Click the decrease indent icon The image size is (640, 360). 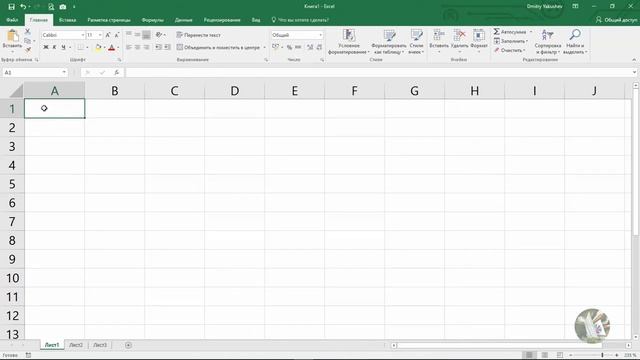coord(158,47)
